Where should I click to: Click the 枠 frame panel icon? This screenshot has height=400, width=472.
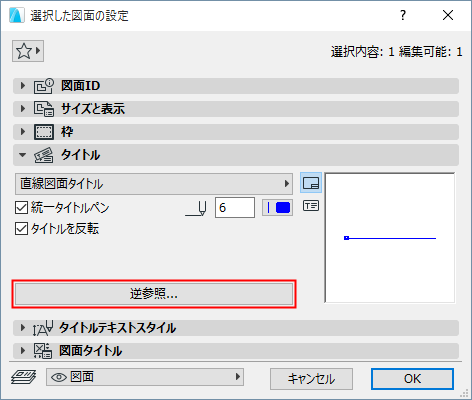(43, 132)
